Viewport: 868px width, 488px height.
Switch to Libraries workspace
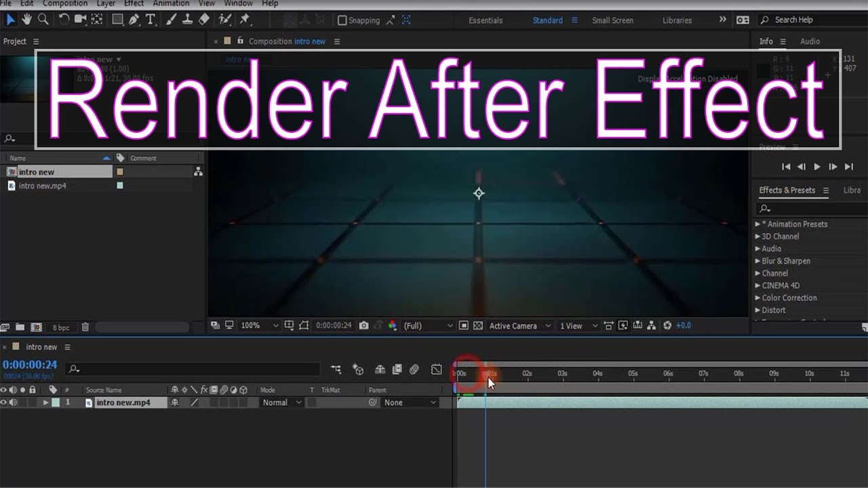point(677,20)
